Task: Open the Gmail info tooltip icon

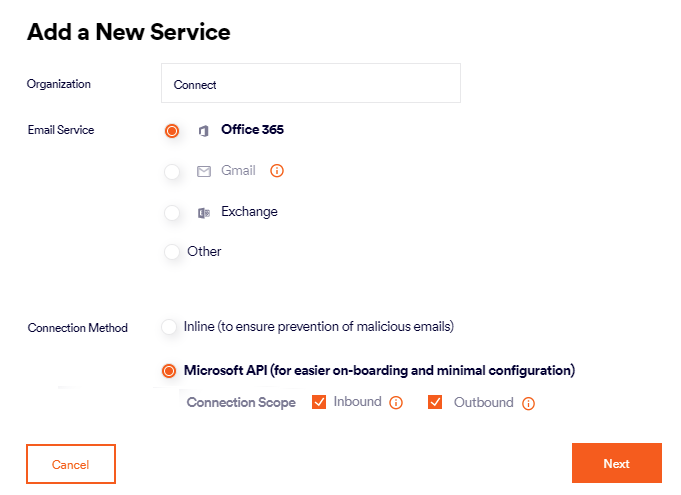Action: pos(277,171)
